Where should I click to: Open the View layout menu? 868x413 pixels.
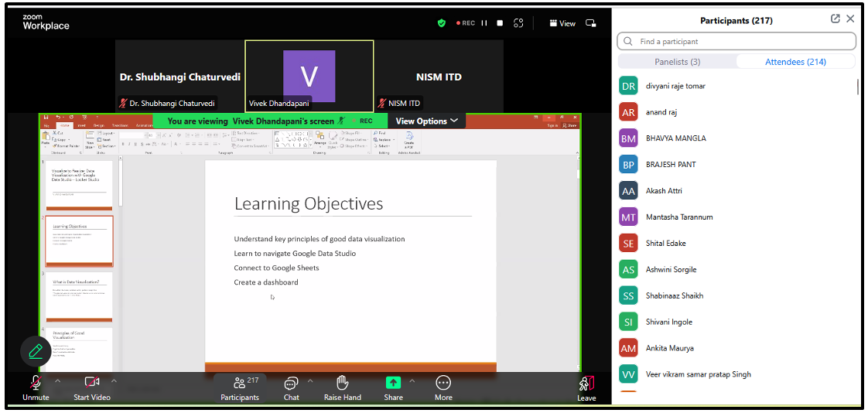click(562, 23)
